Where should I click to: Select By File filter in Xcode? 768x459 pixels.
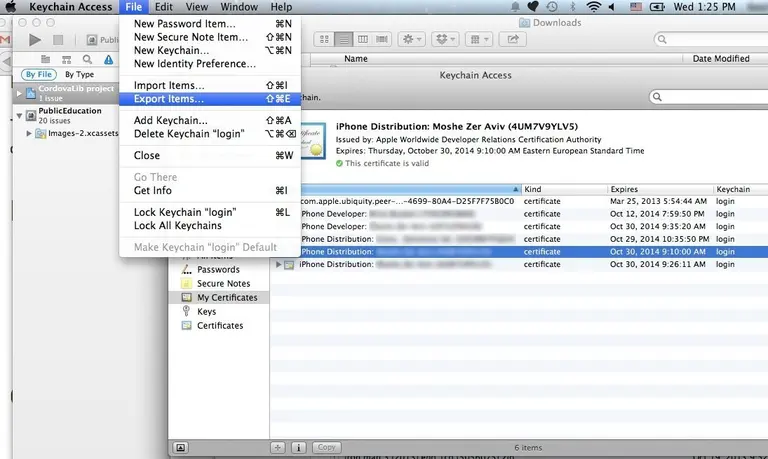point(39,74)
